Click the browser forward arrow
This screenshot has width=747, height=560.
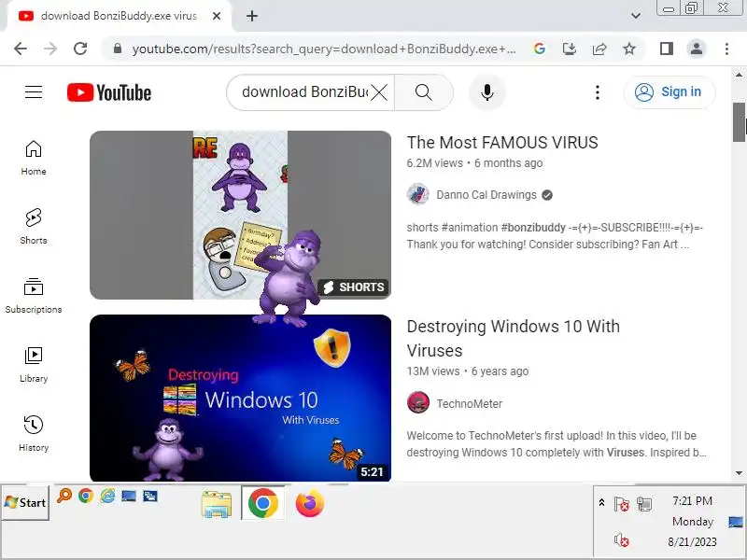(50, 49)
